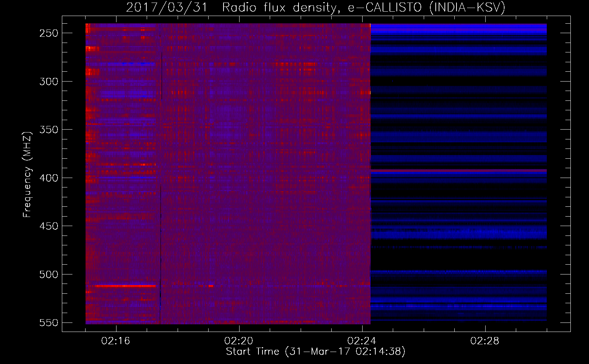Click the 02:28 time tick label
Image resolution: width=589 pixels, height=364 pixels.
[485, 341]
